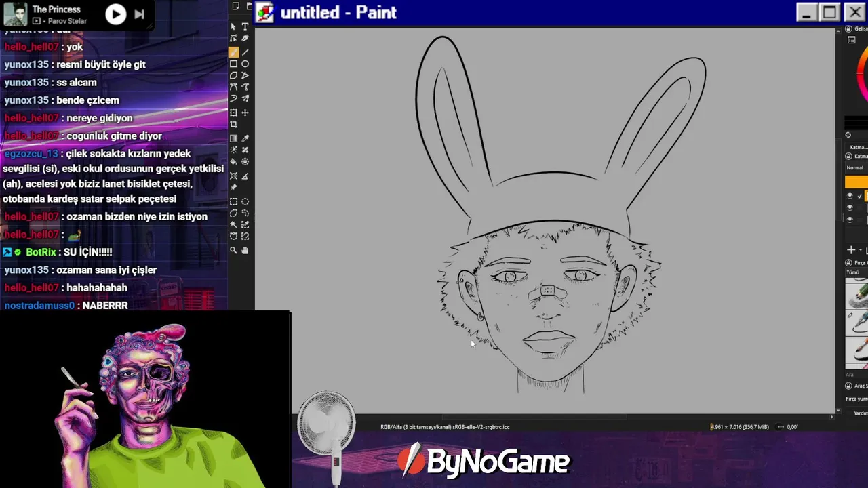Open the Normal blend mode dropdown
The width and height of the screenshot is (868, 488).
(x=856, y=167)
